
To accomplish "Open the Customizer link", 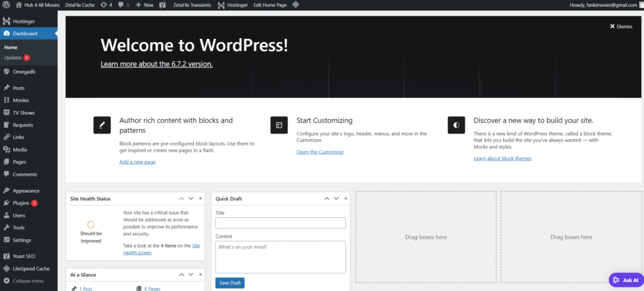I will click(x=320, y=152).
